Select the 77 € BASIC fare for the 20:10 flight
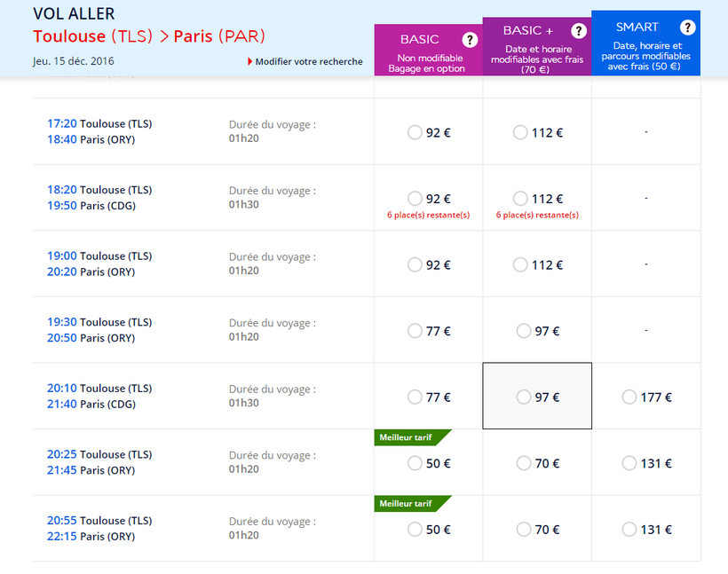This screenshot has height=574, width=728. [x=415, y=397]
